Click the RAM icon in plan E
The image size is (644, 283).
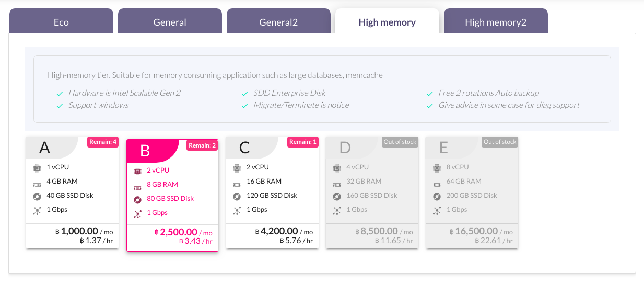[437, 182]
